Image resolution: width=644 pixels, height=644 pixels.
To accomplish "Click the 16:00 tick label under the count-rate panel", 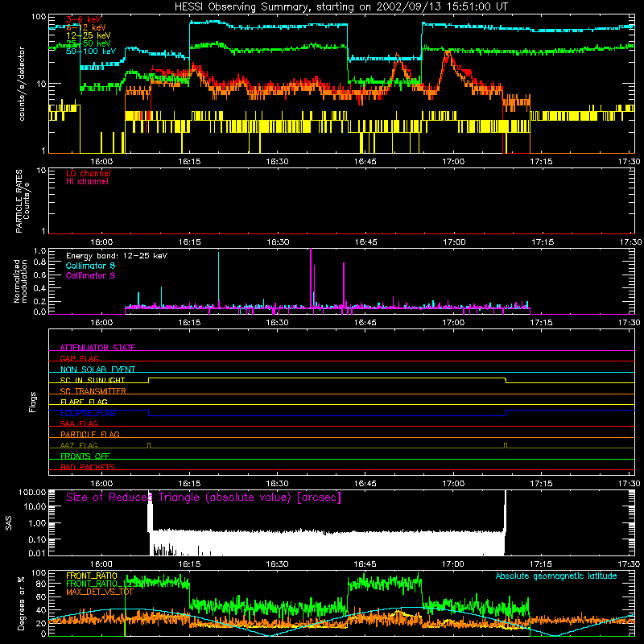I will coord(101,162).
